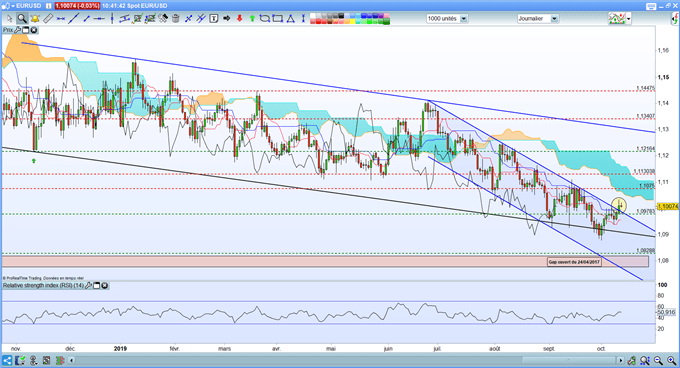Click the RSI panel window icon

tap(96, 286)
